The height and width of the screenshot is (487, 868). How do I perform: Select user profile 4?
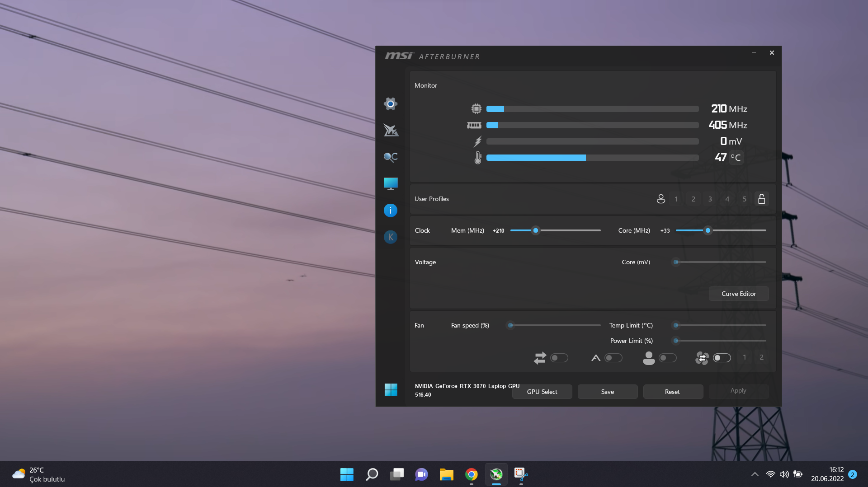[x=727, y=199]
